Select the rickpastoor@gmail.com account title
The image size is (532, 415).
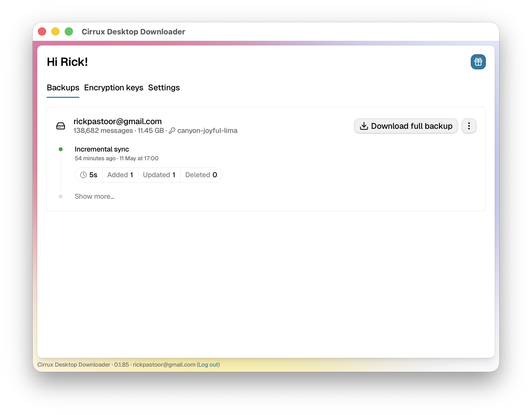pyautogui.click(x=118, y=121)
